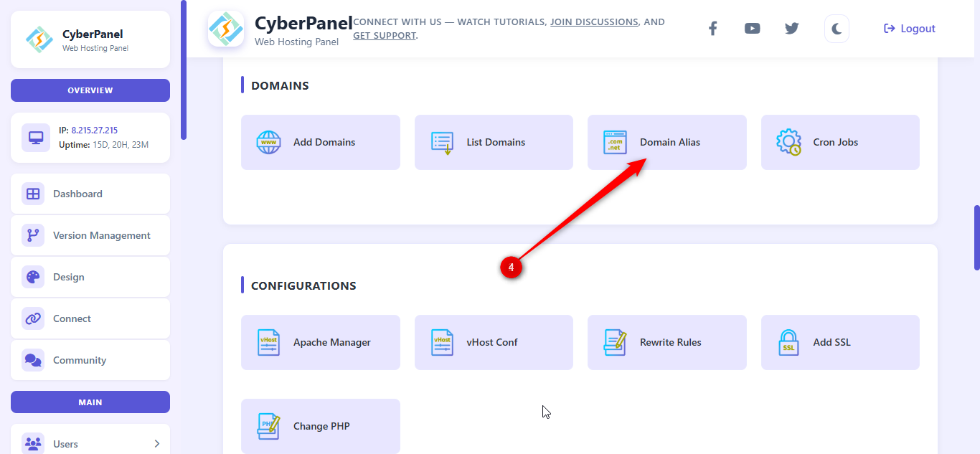Click the Apache Manager vHost icon
Screen dimensions: 980x454
[269, 342]
